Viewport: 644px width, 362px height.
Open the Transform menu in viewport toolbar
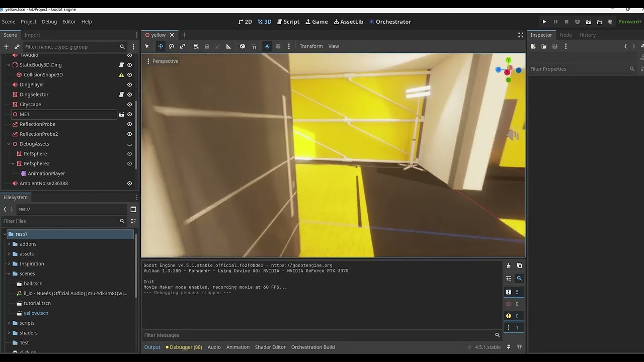311,46
